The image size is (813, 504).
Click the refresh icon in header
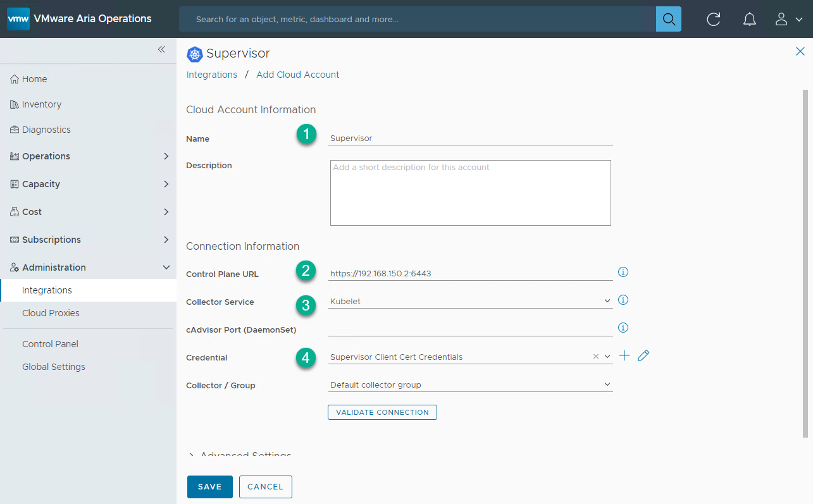713,20
